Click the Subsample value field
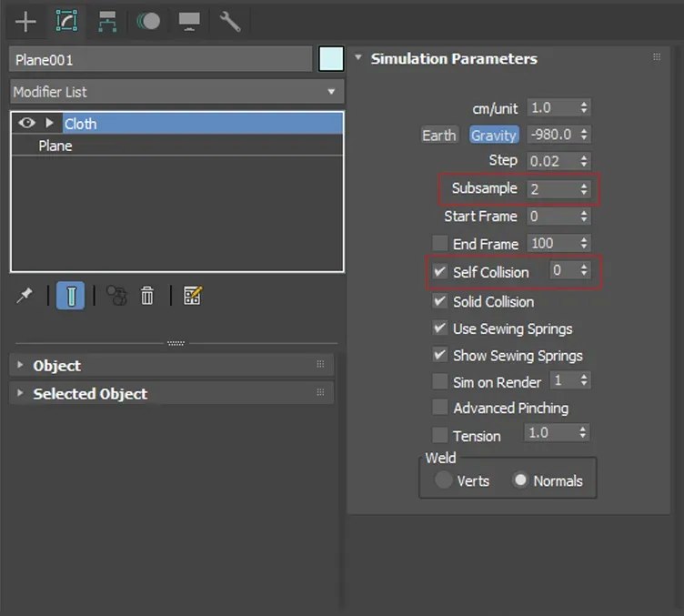684x616 pixels. (552, 189)
